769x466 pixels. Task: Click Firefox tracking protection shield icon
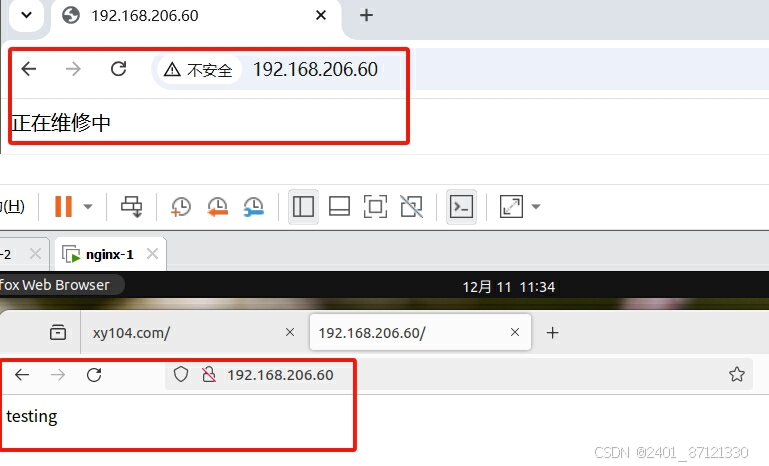click(x=181, y=374)
